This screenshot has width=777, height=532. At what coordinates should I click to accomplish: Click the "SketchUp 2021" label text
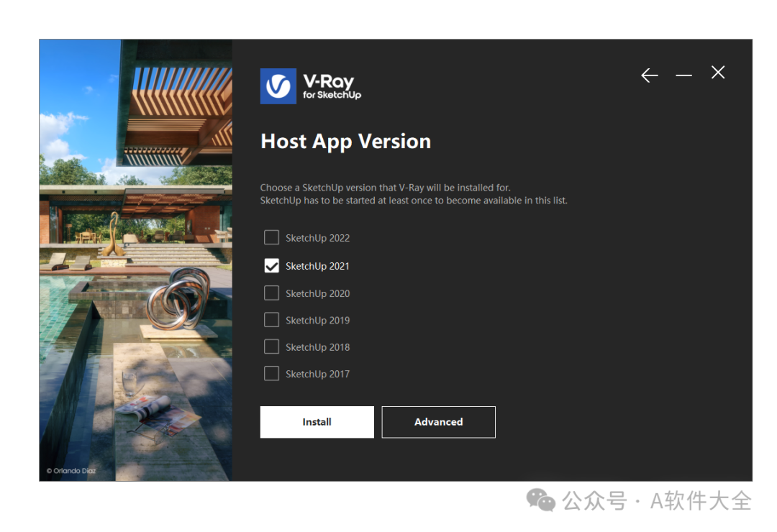point(318,266)
